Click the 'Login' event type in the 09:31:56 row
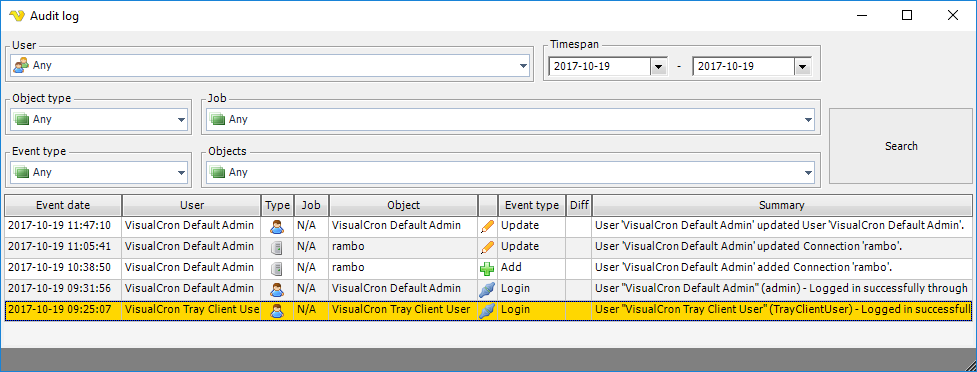This screenshot has width=977, height=372. 515,289
